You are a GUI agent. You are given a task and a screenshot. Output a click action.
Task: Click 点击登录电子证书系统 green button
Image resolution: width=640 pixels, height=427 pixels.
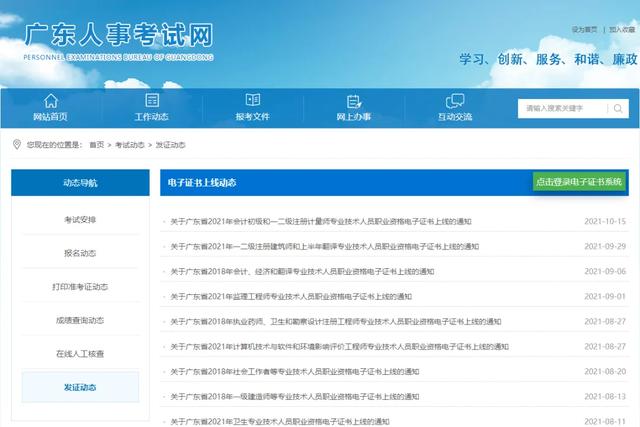click(579, 181)
